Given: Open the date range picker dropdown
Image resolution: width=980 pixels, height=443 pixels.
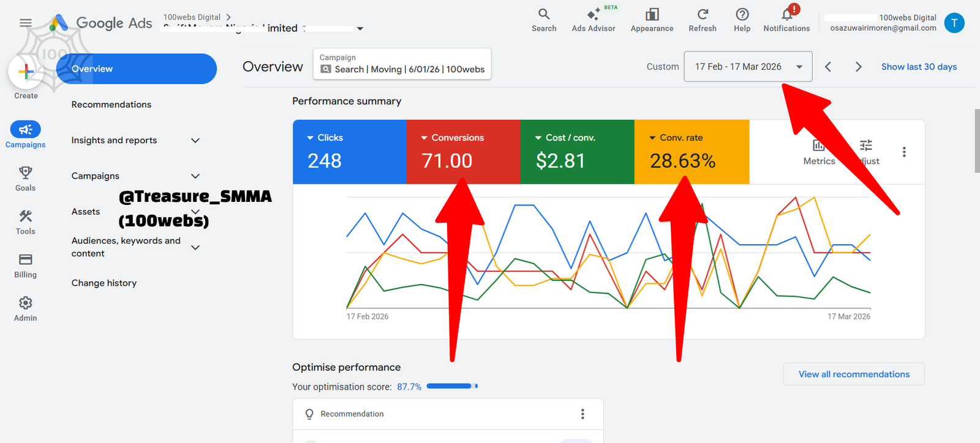Looking at the screenshot, I should [x=748, y=67].
